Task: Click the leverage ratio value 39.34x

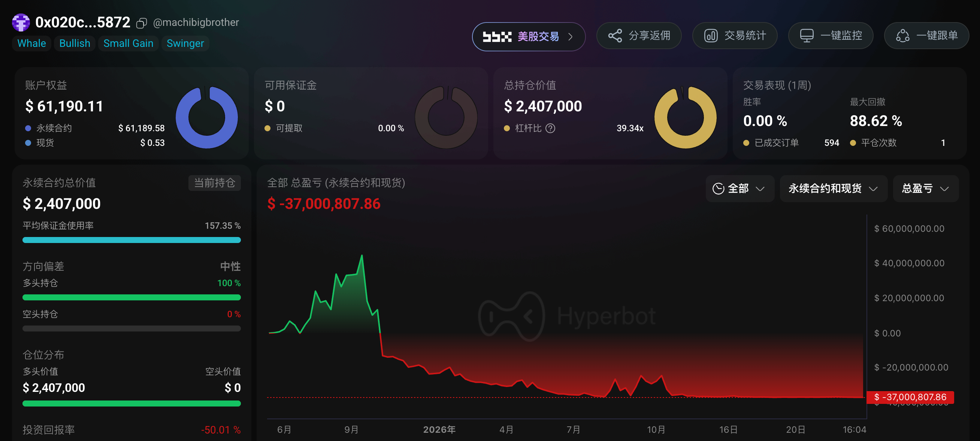Action: pyautogui.click(x=630, y=128)
